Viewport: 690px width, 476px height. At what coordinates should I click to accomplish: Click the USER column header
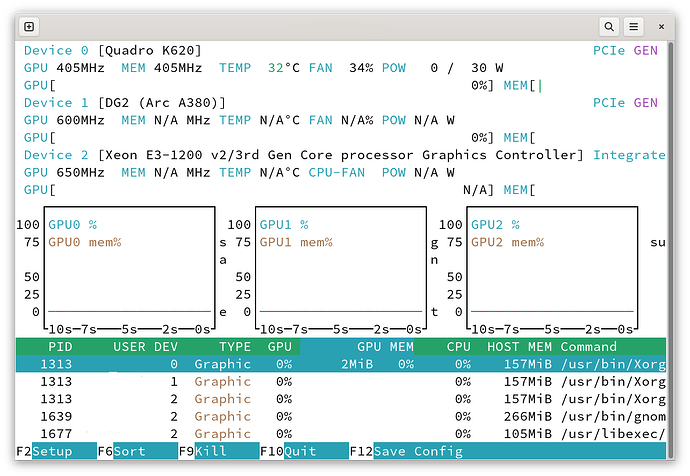[x=129, y=347]
